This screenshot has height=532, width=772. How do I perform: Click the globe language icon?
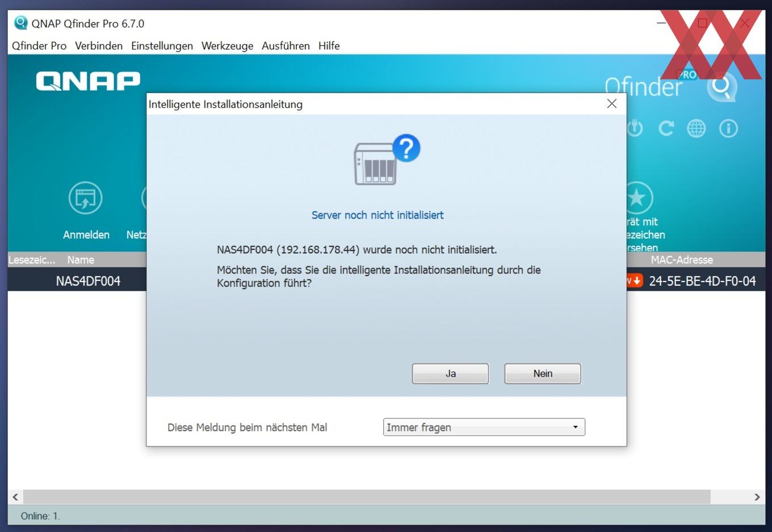[697, 128]
